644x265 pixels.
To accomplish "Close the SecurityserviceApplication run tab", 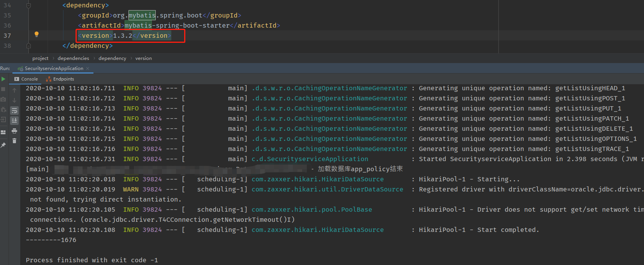I will click(x=88, y=68).
